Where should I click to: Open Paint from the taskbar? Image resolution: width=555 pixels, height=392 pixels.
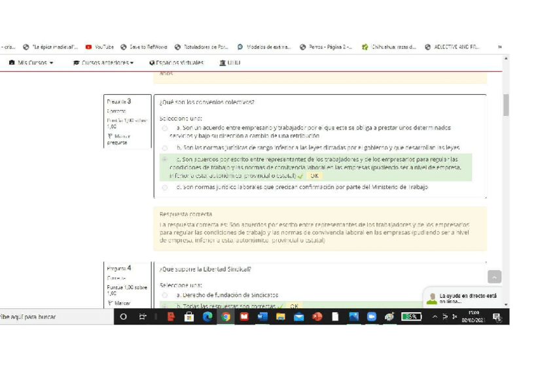[389, 317]
